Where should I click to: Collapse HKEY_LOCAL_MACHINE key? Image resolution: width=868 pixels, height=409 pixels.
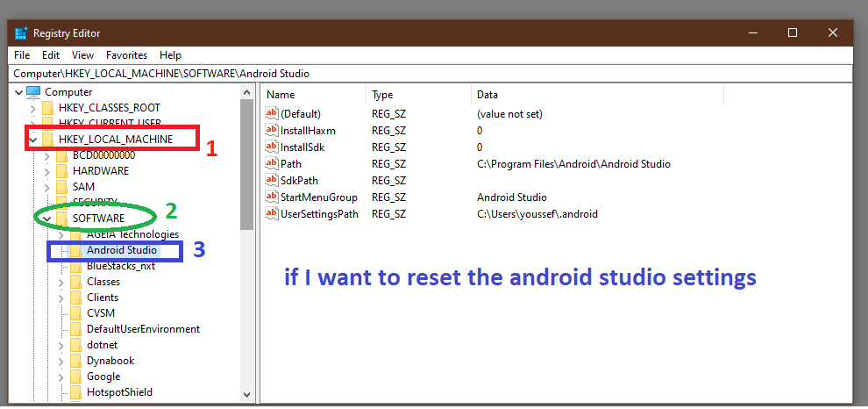pyautogui.click(x=33, y=140)
